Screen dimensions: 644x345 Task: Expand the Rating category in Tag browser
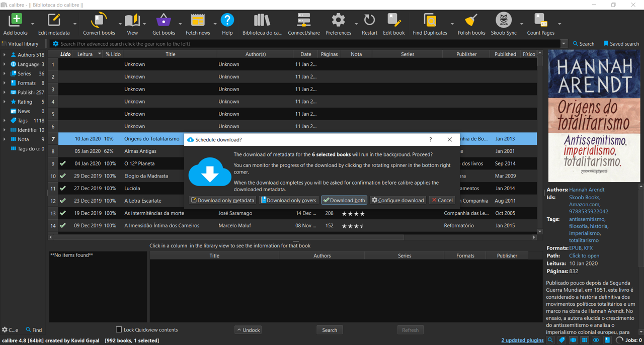5,102
